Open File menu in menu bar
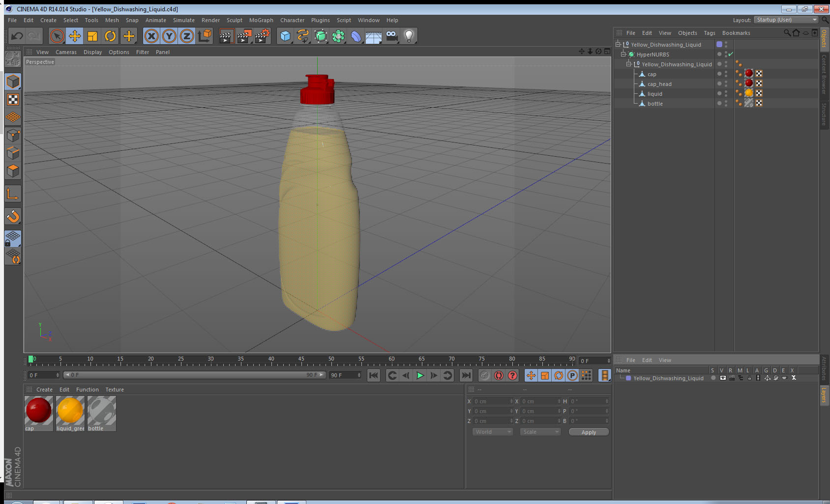Screen dimensions: 830x504 (12, 20)
